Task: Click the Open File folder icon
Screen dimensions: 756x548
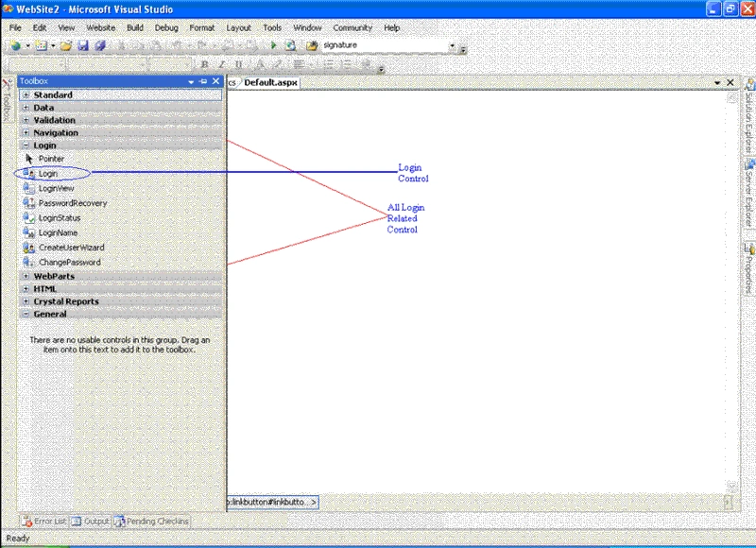Action: [x=66, y=45]
